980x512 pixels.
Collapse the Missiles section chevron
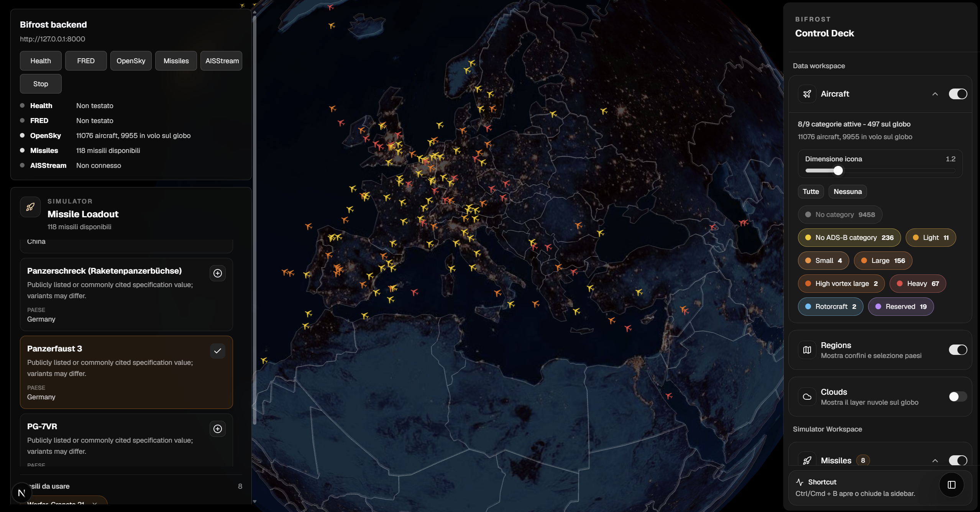[935, 460]
